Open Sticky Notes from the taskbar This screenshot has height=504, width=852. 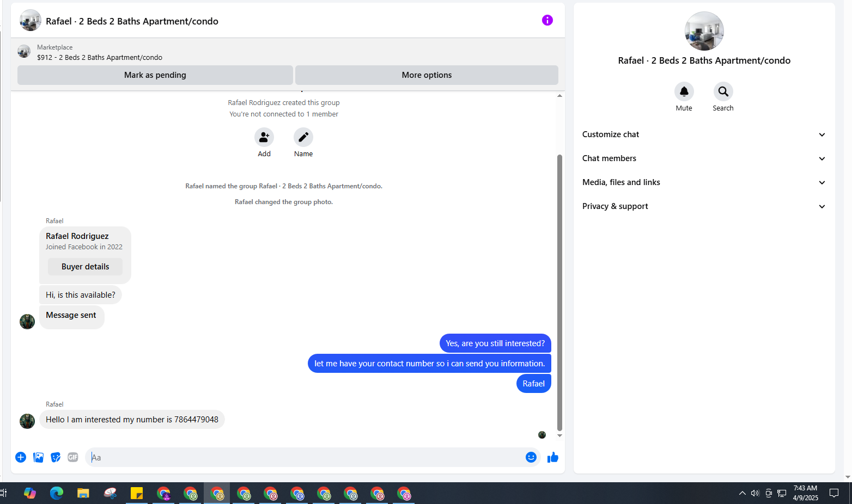(x=137, y=494)
